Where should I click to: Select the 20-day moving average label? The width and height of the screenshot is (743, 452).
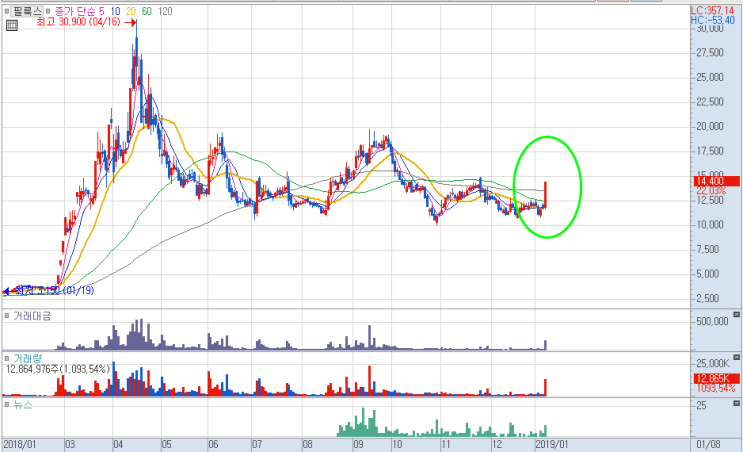[x=131, y=11]
